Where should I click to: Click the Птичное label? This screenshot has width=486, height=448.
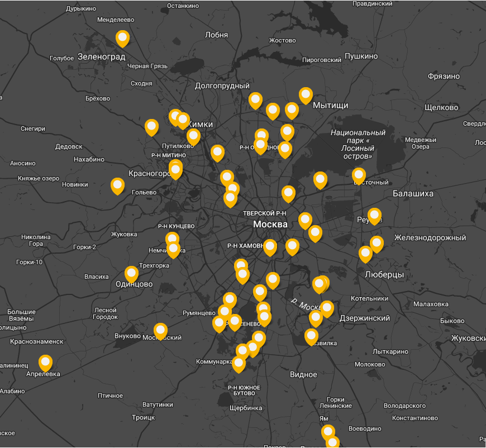111,395
